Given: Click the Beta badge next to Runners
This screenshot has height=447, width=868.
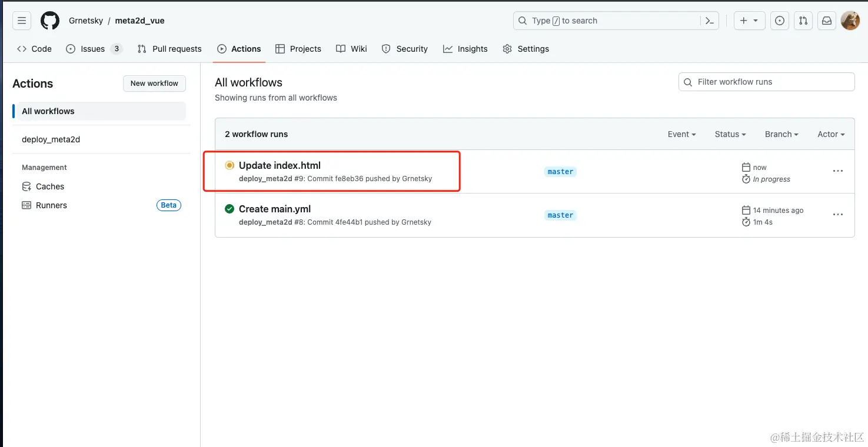Looking at the screenshot, I should 169,205.
